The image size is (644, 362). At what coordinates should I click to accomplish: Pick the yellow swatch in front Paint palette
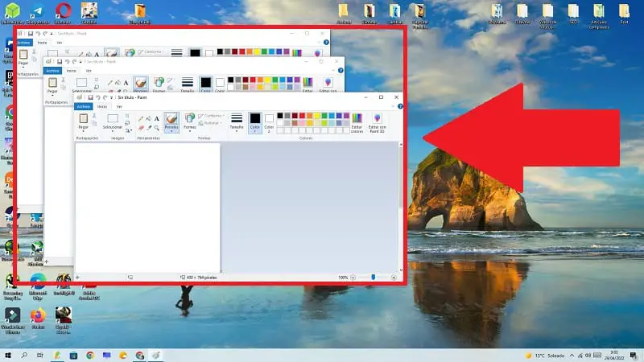316,116
